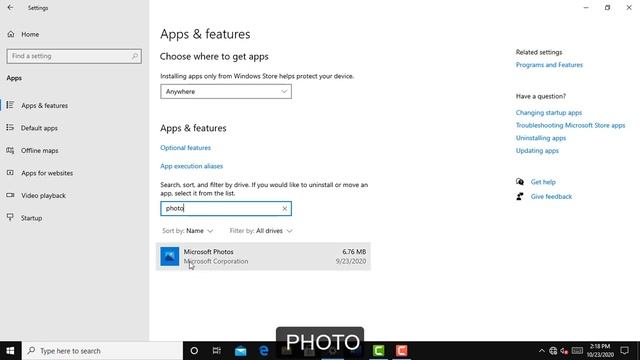Open Cortana from the taskbar
The width and height of the screenshot is (640, 360).
point(194,351)
